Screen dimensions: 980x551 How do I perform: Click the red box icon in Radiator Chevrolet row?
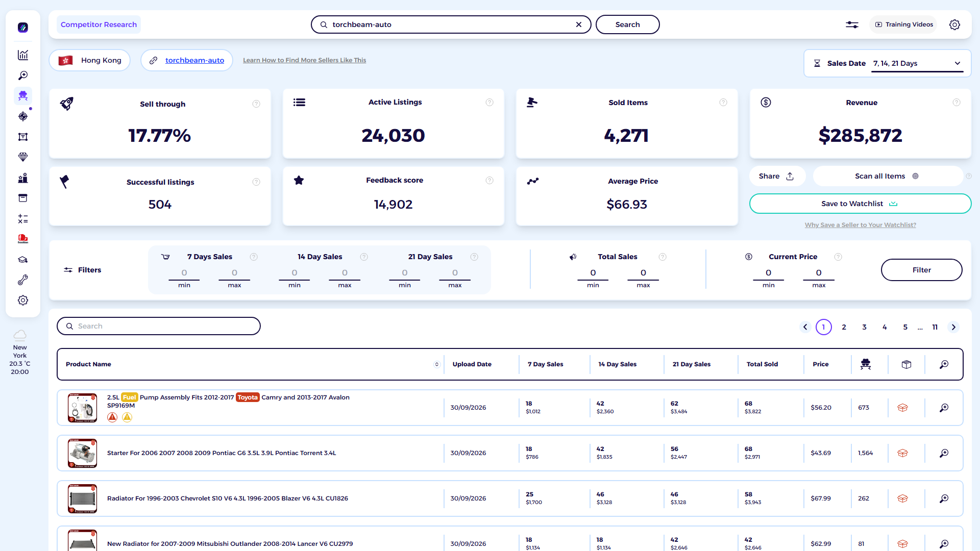click(x=902, y=498)
